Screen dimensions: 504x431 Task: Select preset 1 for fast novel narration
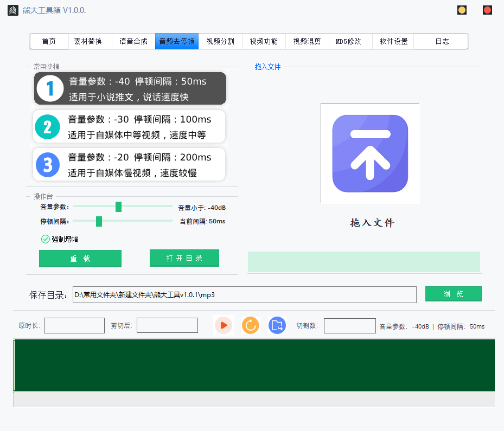(x=130, y=87)
